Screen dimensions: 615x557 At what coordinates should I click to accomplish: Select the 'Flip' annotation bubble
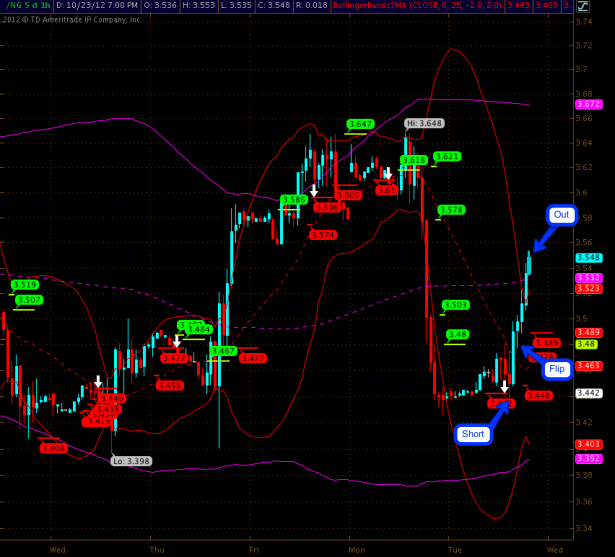click(557, 369)
